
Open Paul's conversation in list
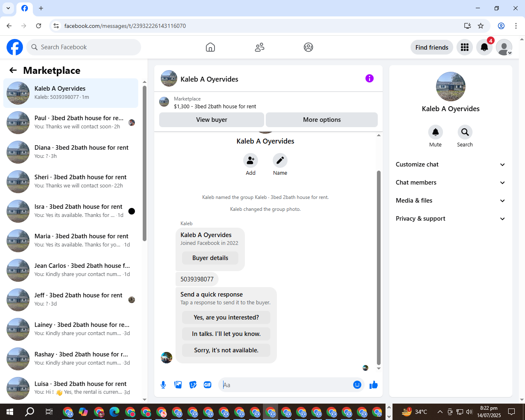tap(71, 123)
